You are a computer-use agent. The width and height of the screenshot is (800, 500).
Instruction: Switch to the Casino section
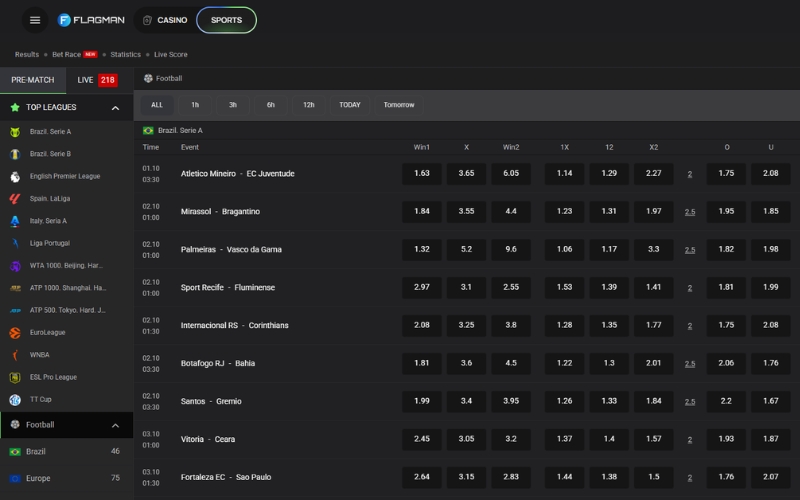pyautogui.click(x=165, y=20)
